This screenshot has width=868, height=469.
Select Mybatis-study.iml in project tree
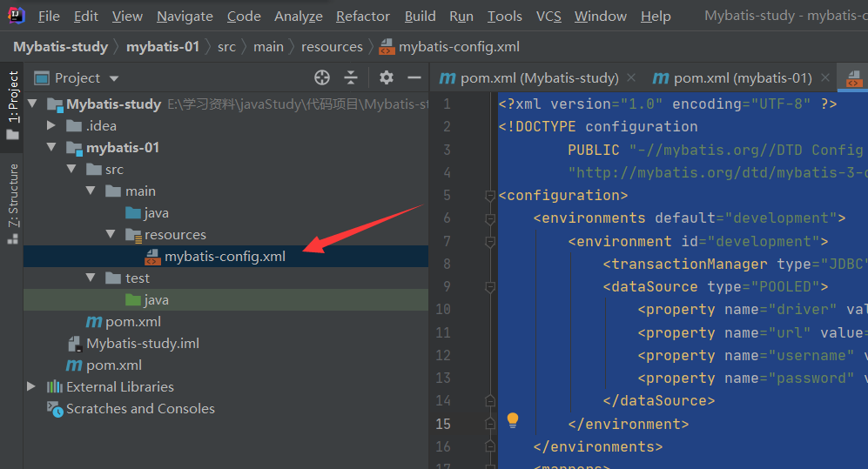click(x=143, y=344)
